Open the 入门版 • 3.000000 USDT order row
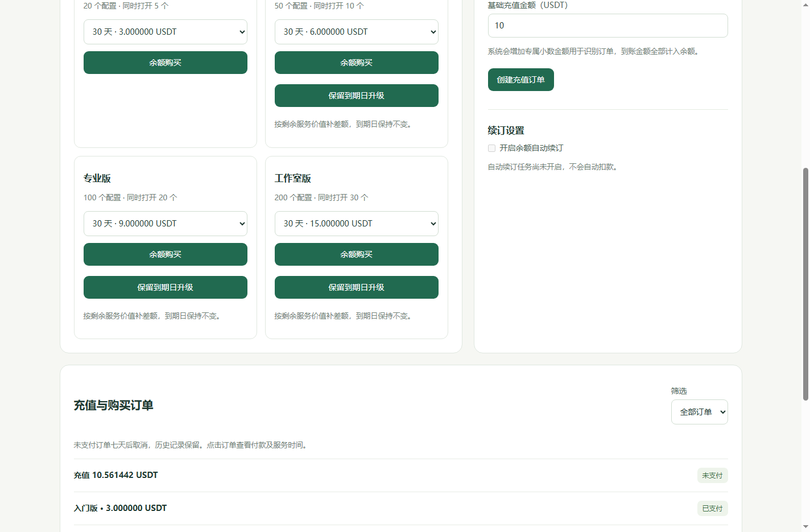810x532 pixels. (x=401, y=509)
